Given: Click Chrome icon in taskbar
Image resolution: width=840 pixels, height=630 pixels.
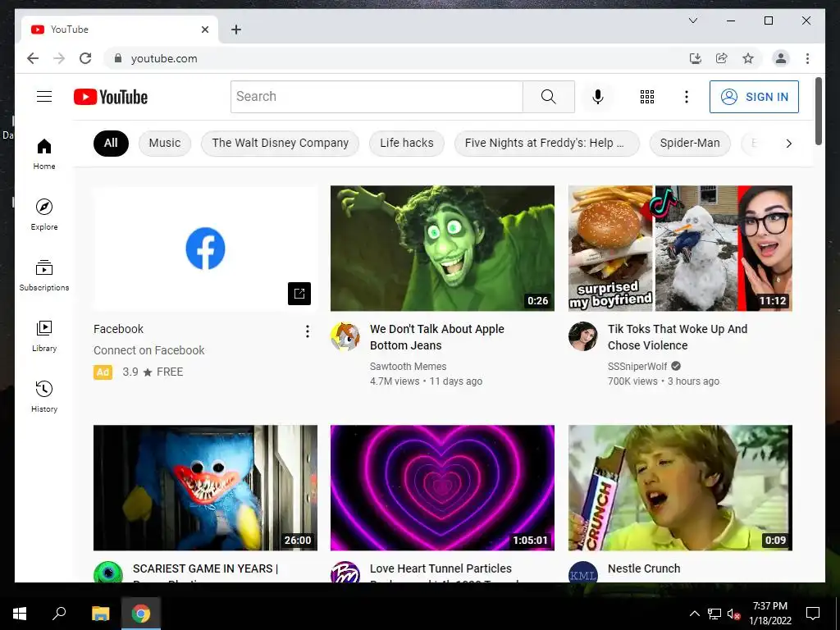Looking at the screenshot, I should 141,614.
